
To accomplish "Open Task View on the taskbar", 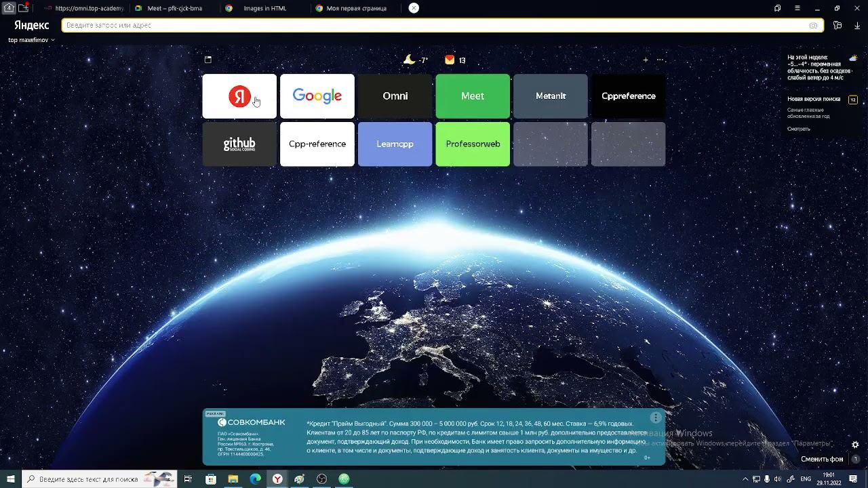I will [188, 479].
